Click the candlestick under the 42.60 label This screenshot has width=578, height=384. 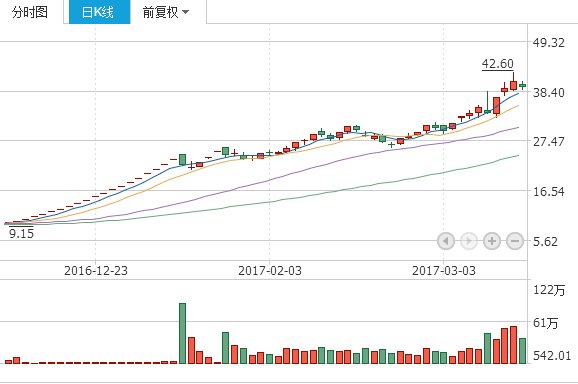513,82
